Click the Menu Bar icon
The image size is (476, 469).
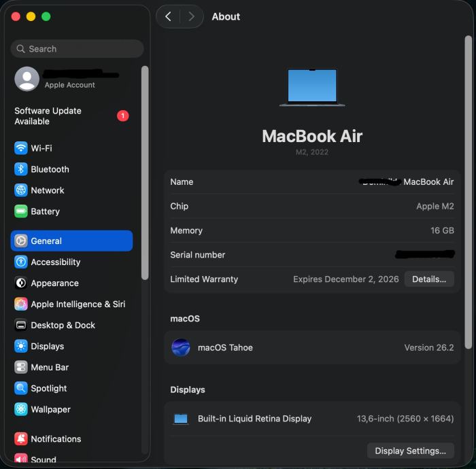click(x=21, y=367)
